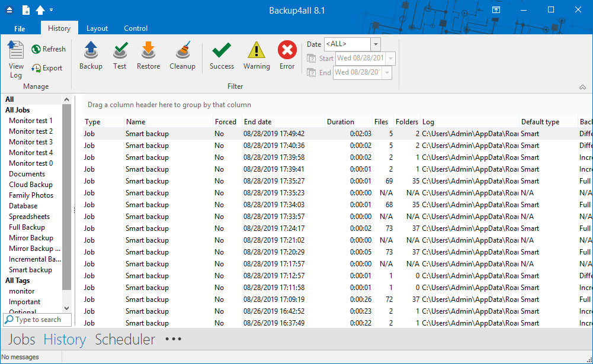Image resolution: width=593 pixels, height=364 pixels.
Task: Open the Jobs view
Action: 21,339
